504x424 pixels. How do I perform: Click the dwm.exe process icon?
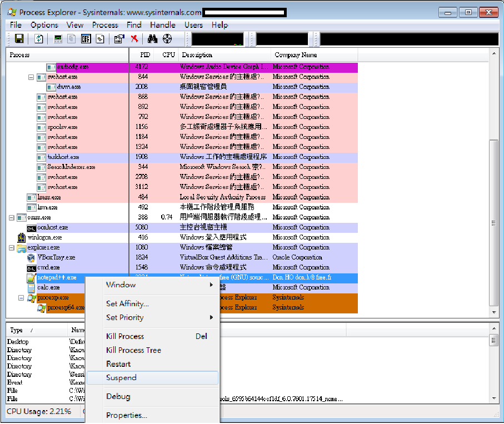click(51, 87)
